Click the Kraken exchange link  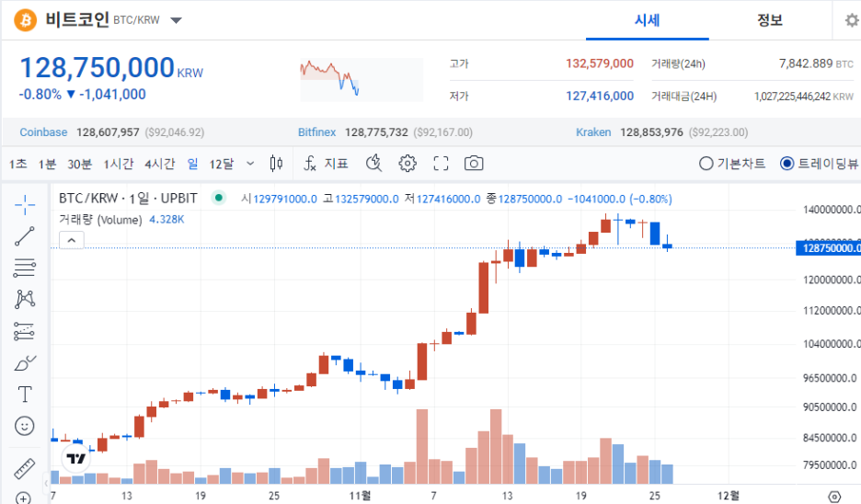(x=593, y=132)
